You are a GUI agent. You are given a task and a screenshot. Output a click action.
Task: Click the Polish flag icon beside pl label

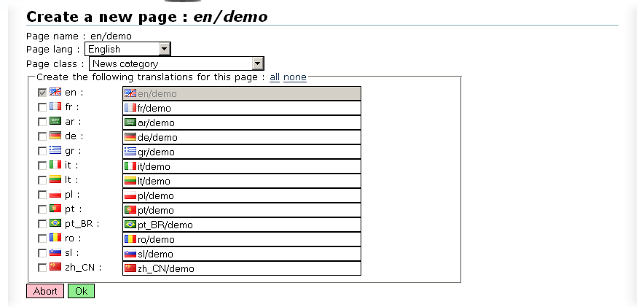55,194
